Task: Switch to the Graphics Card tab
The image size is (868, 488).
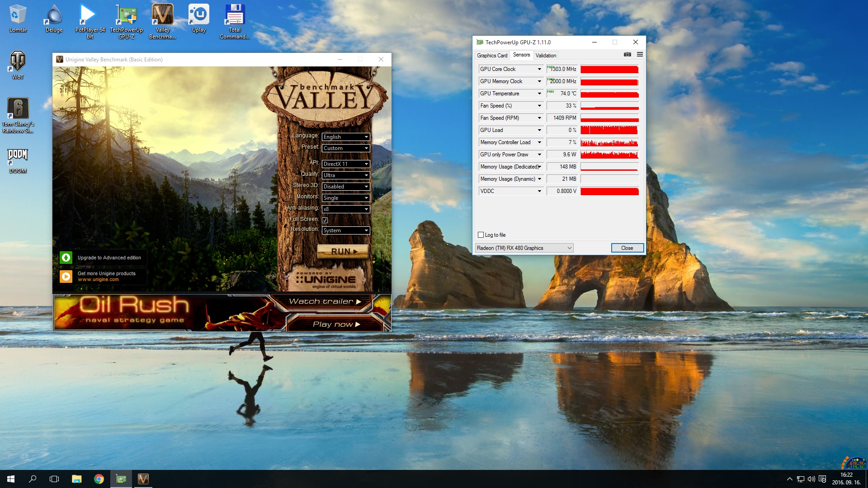Action: [x=492, y=56]
